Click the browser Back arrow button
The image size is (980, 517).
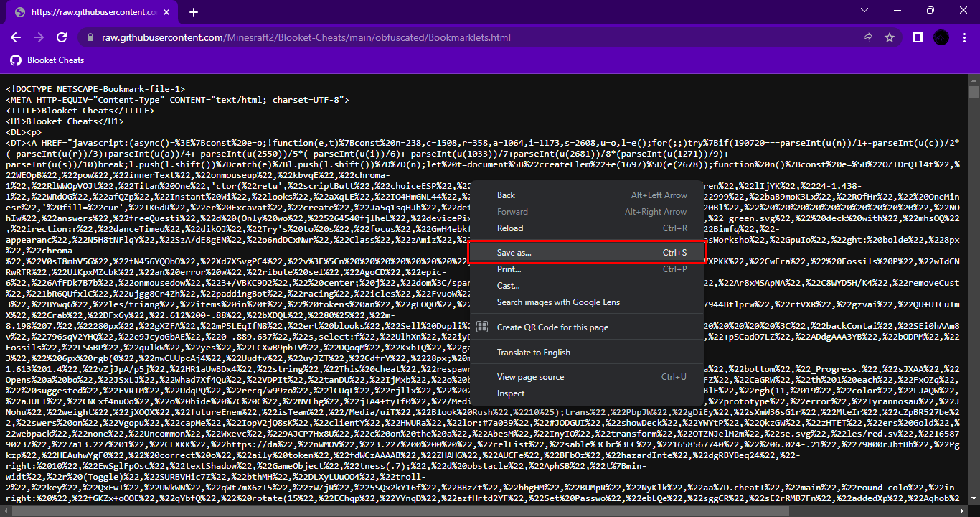tap(16, 37)
